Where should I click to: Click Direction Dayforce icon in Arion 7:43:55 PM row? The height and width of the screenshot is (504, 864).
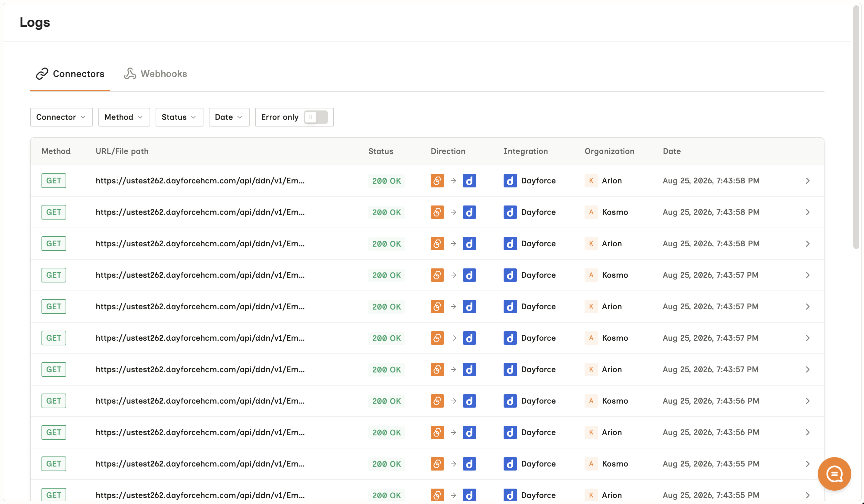(x=469, y=495)
